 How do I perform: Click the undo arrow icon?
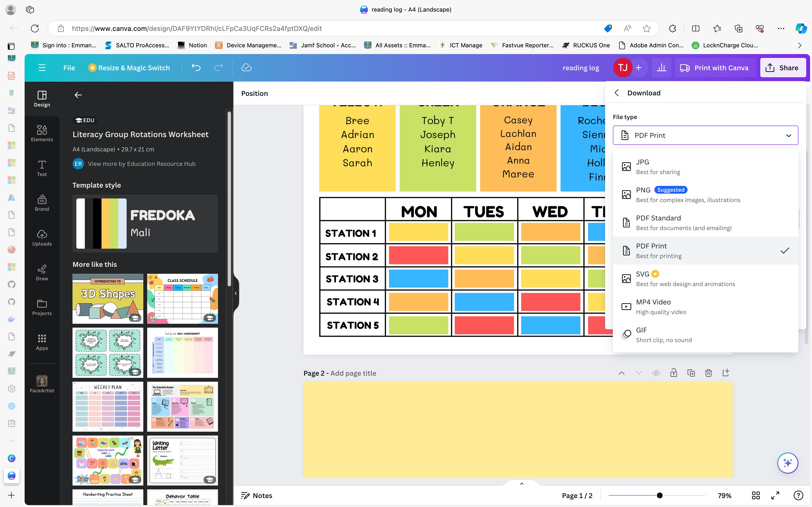click(196, 68)
